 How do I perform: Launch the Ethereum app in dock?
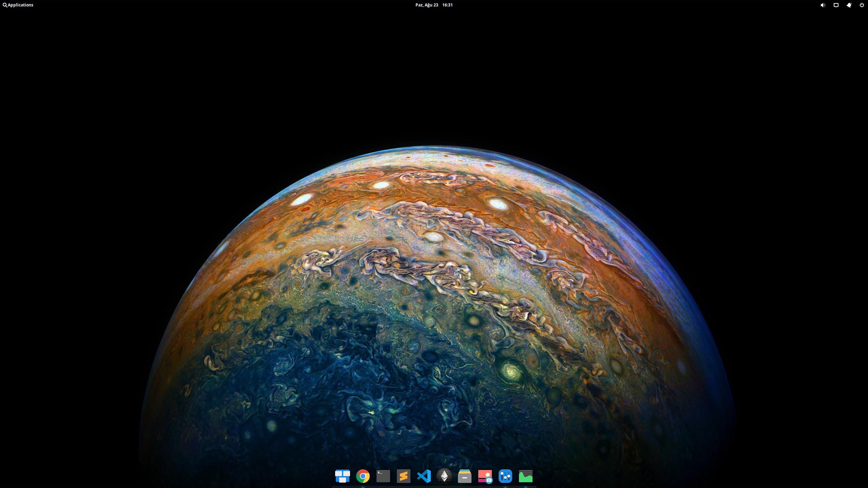coord(444,476)
